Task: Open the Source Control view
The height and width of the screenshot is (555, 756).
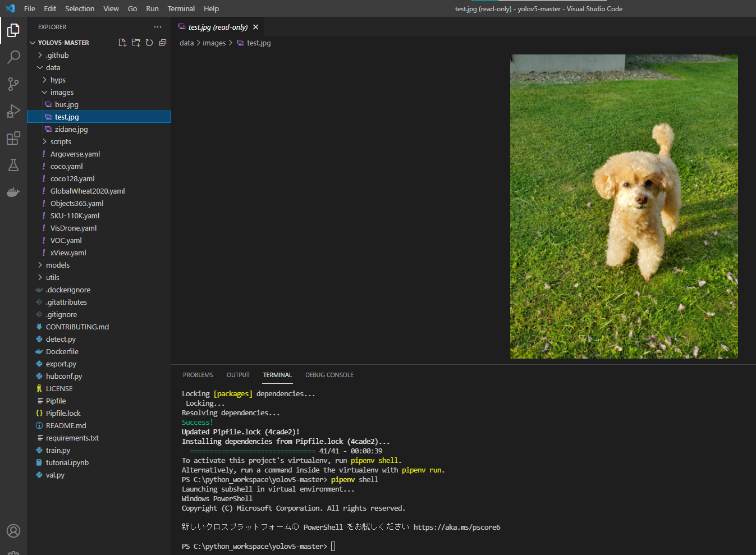Action: pos(13,84)
